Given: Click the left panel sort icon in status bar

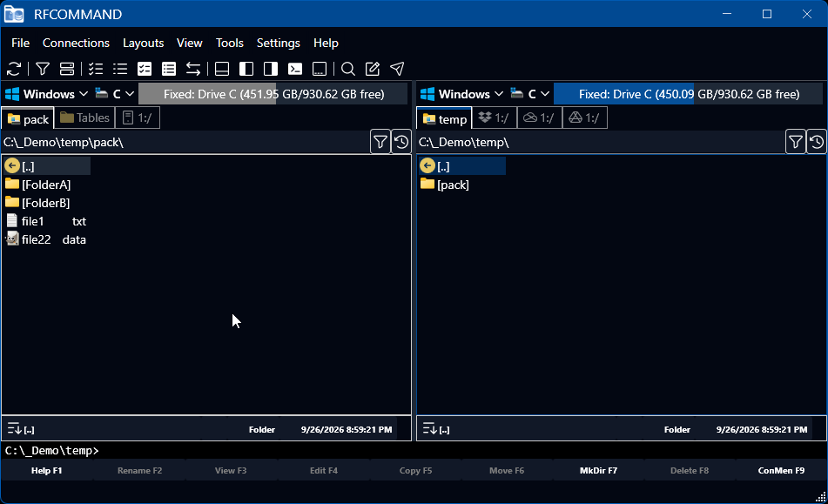Looking at the screenshot, I should click(x=14, y=428).
